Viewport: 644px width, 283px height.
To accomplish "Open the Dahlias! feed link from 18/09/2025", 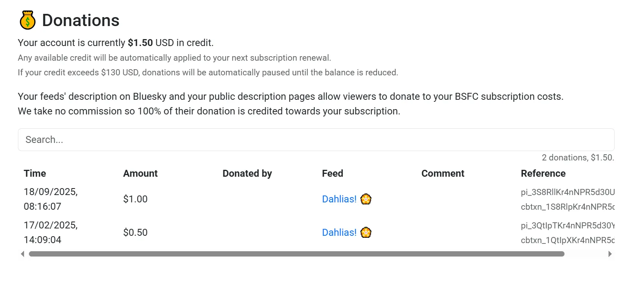I will click(339, 199).
